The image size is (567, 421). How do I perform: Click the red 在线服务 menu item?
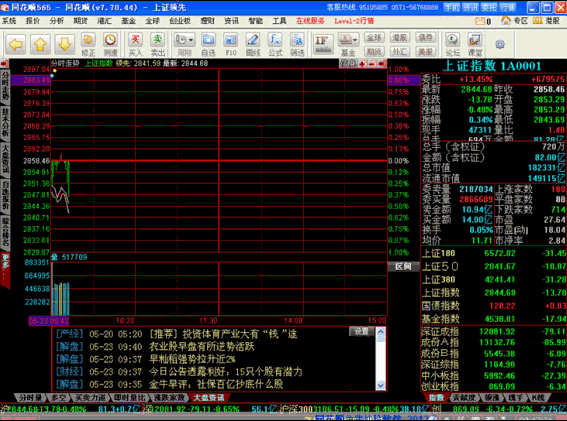[310, 21]
